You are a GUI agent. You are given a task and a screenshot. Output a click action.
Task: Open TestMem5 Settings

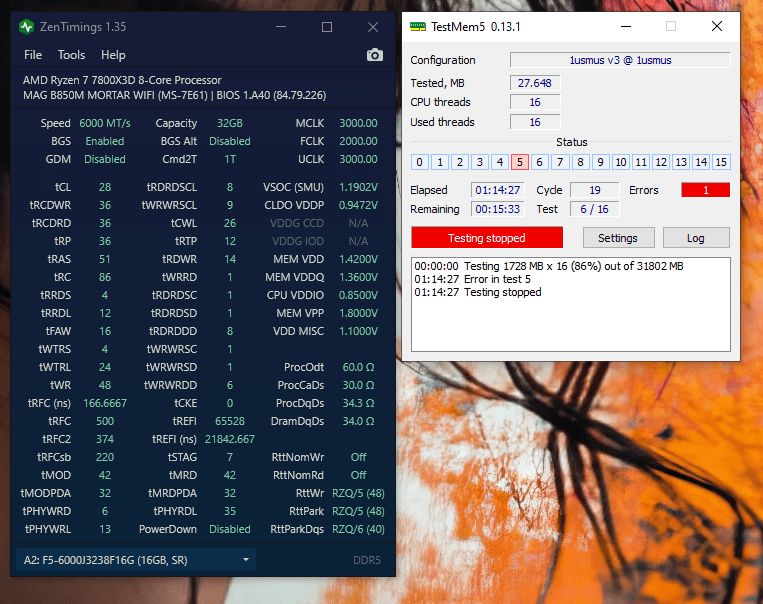[618, 238]
